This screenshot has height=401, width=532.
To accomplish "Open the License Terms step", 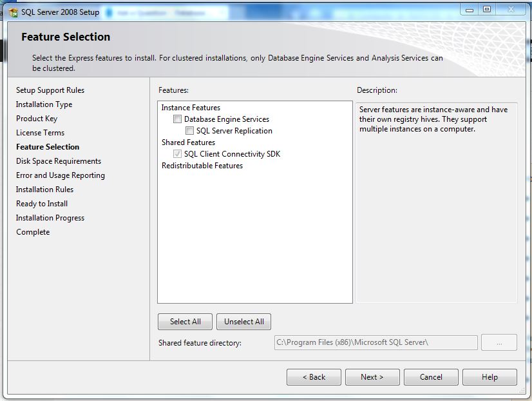I will pyautogui.click(x=40, y=133).
